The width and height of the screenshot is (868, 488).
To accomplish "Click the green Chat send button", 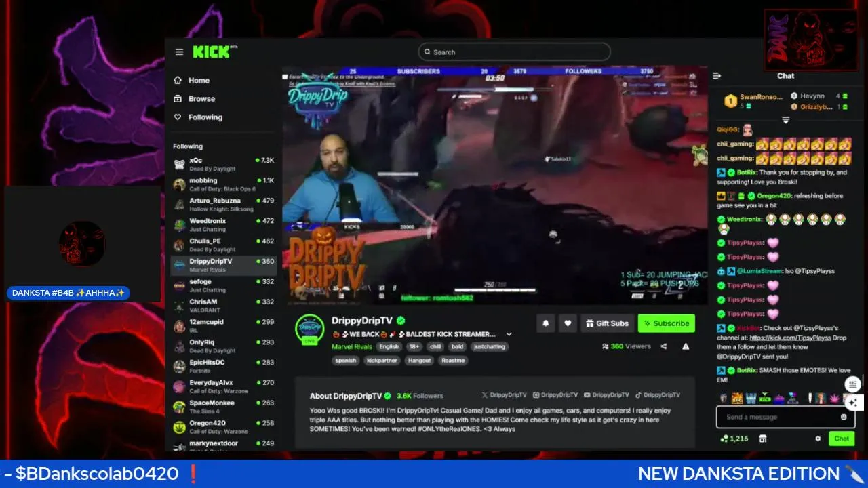I will pos(842,439).
